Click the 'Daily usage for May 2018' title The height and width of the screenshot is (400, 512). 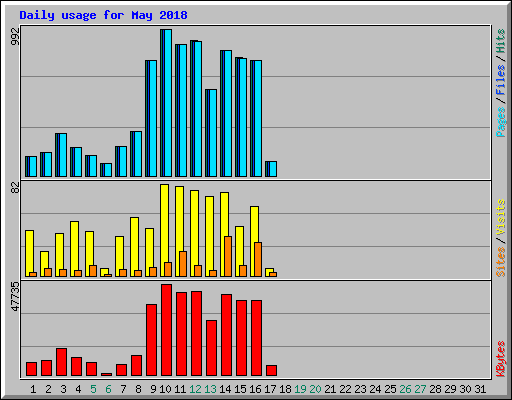click(103, 15)
